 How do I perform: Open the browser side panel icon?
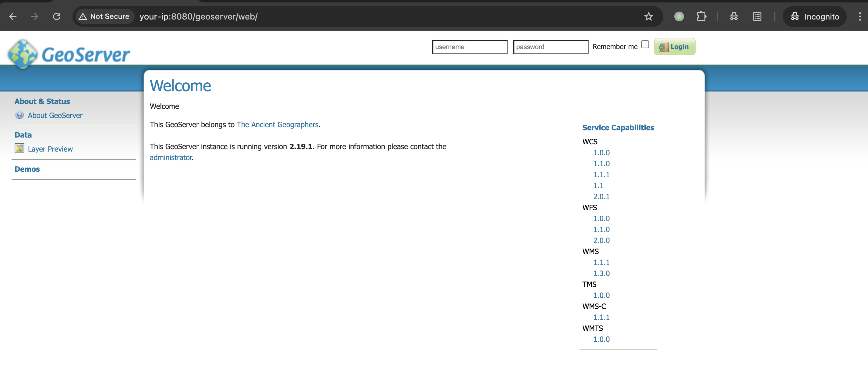tap(757, 16)
